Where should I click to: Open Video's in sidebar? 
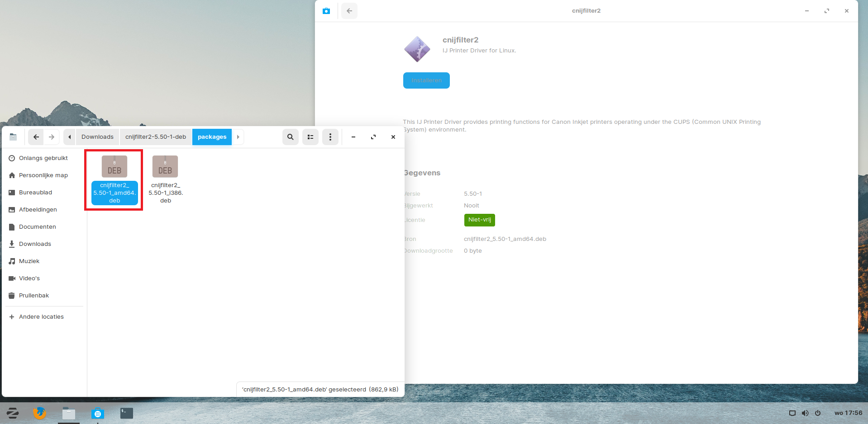(x=43, y=278)
